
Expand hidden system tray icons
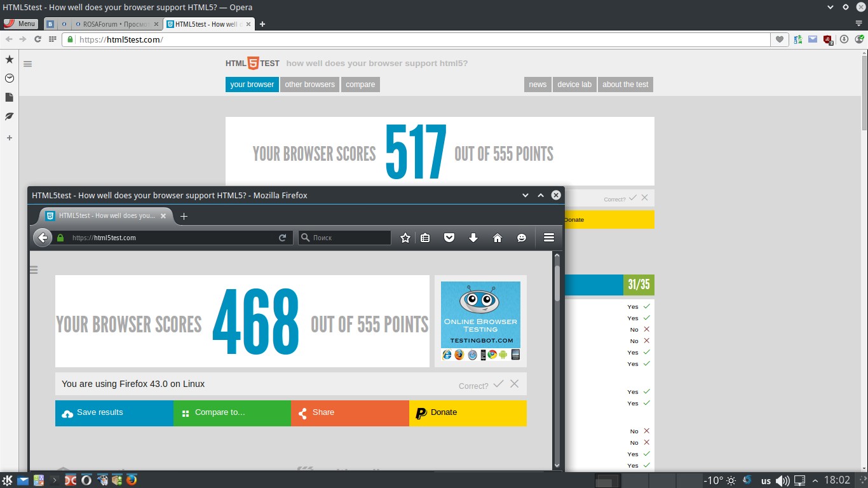(x=817, y=480)
